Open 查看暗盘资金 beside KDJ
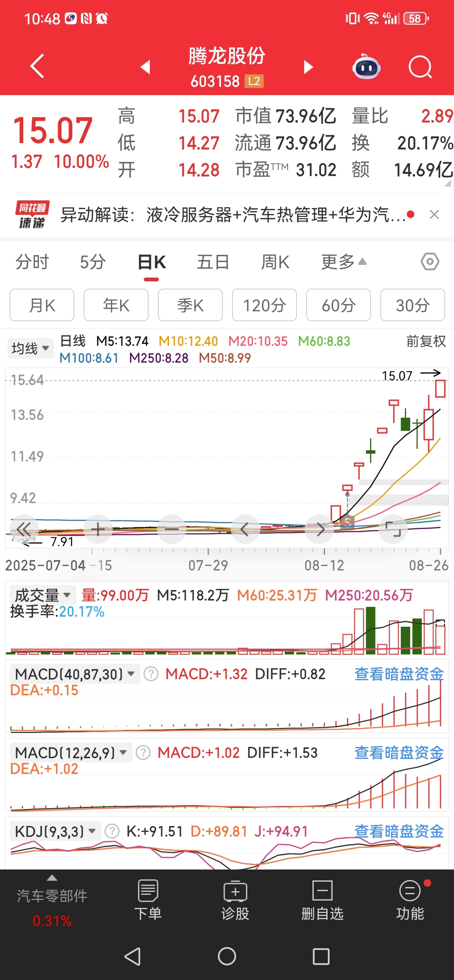 point(399,832)
